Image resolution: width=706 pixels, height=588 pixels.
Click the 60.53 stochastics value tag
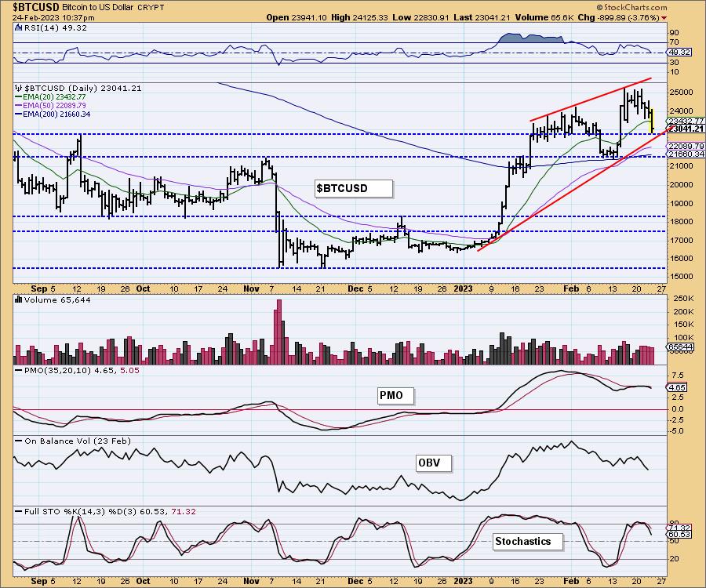tap(679, 535)
